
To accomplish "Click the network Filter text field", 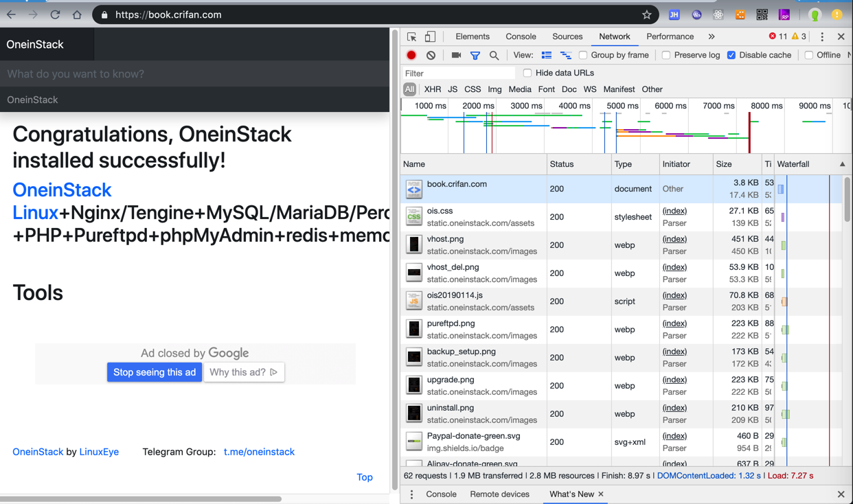I will (x=458, y=73).
